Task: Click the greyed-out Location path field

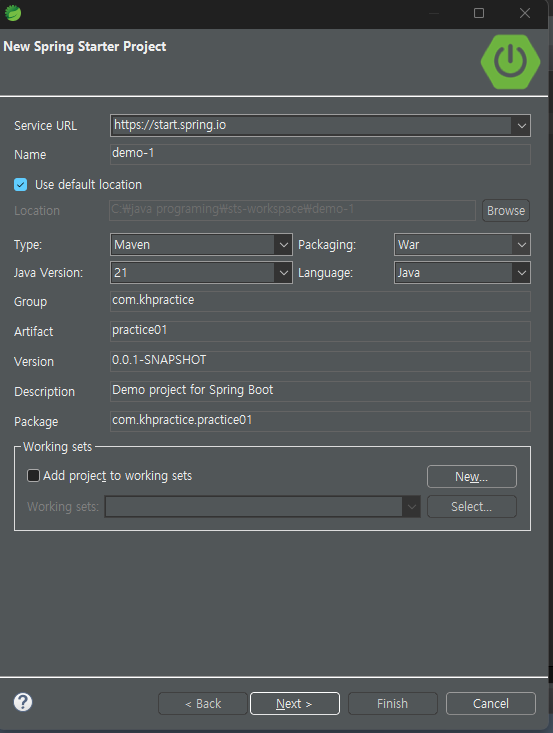Action: point(293,210)
